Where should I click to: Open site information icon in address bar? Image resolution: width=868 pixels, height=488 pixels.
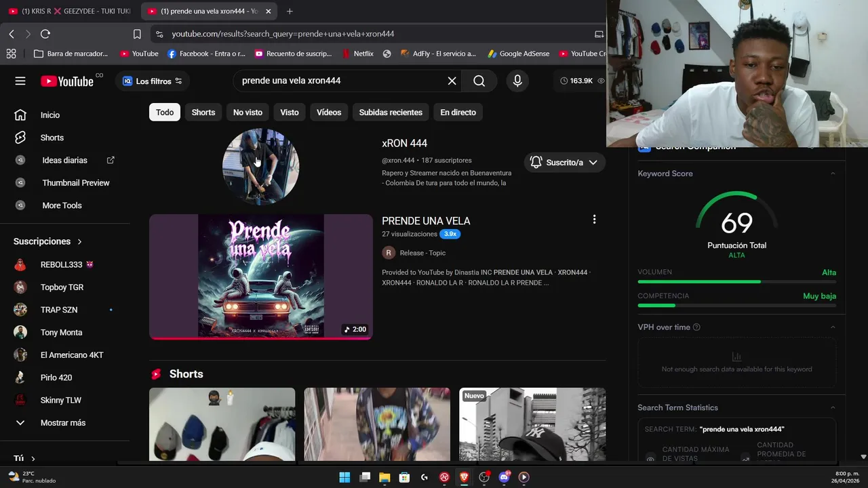tap(159, 34)
